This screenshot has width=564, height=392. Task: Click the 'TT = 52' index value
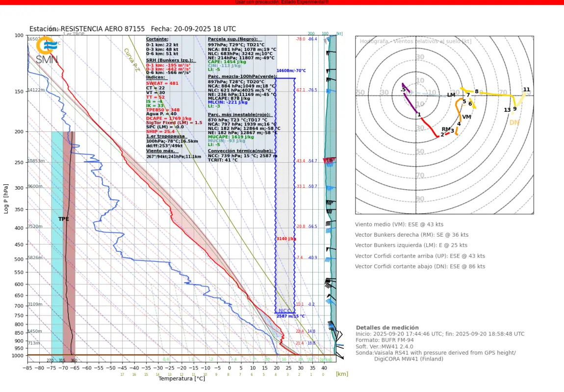(155, 97)
